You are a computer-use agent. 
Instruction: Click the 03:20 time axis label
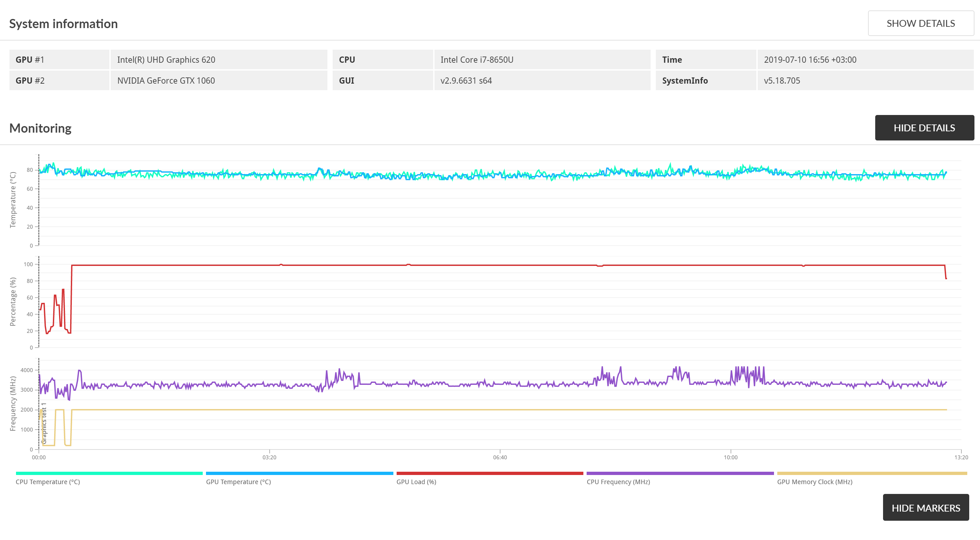[269, 457]
